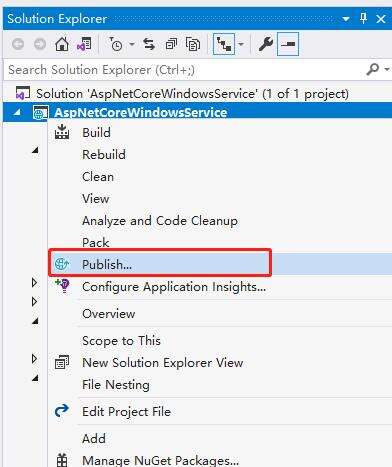Open the Pending Changes Filter clock icon
This screenshot has width=392, height=467.
click(x=116, y=44)
